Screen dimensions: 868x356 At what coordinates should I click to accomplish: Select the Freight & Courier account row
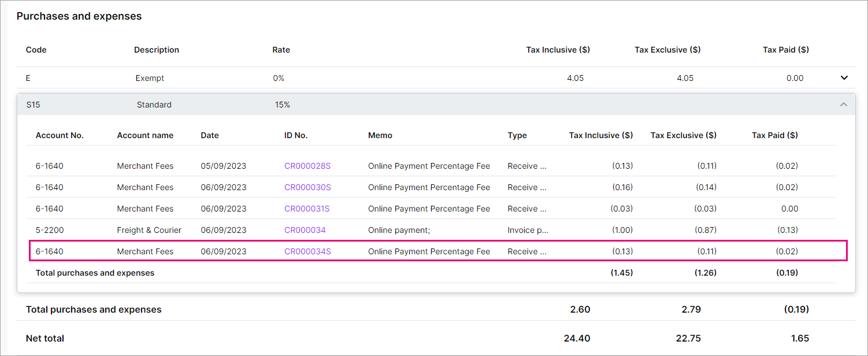(x=149, y=230)
